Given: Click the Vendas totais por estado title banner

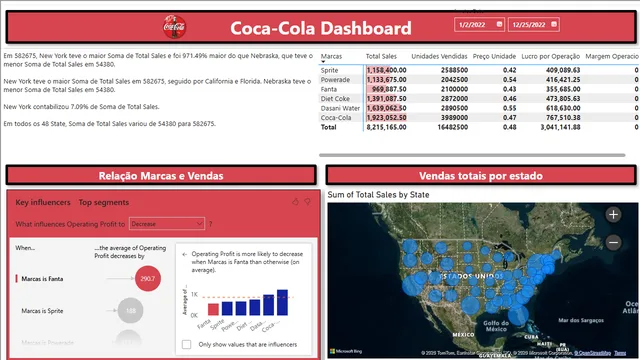Looking at the screenshot, I should click(481, 176).
